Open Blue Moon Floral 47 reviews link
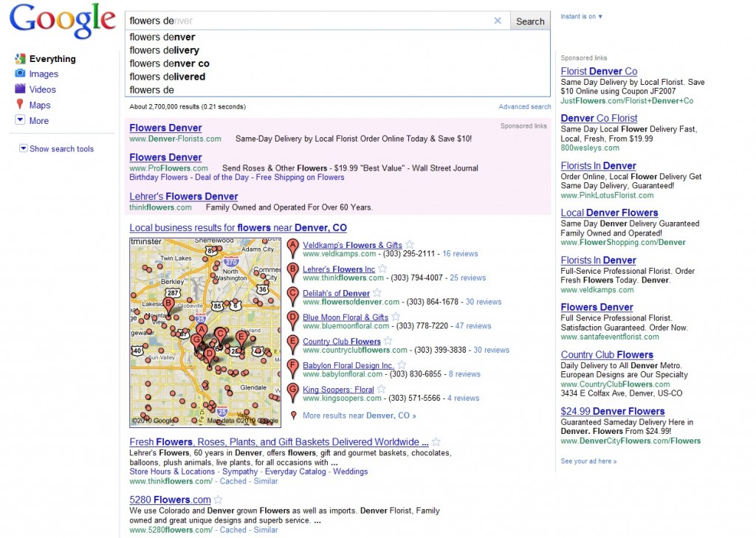The height and width of the screenshot is (538, 756). [473, 326]
